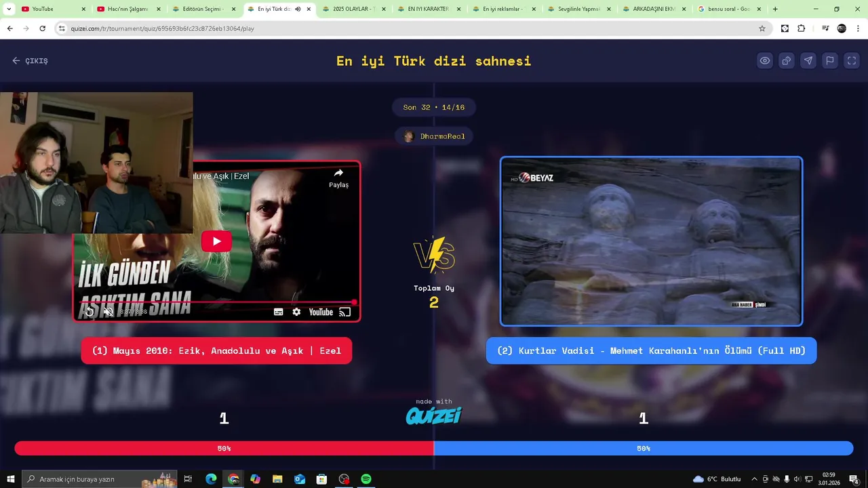
Task: Open Microsoft Store from taskbar
Action: point(322,479)
